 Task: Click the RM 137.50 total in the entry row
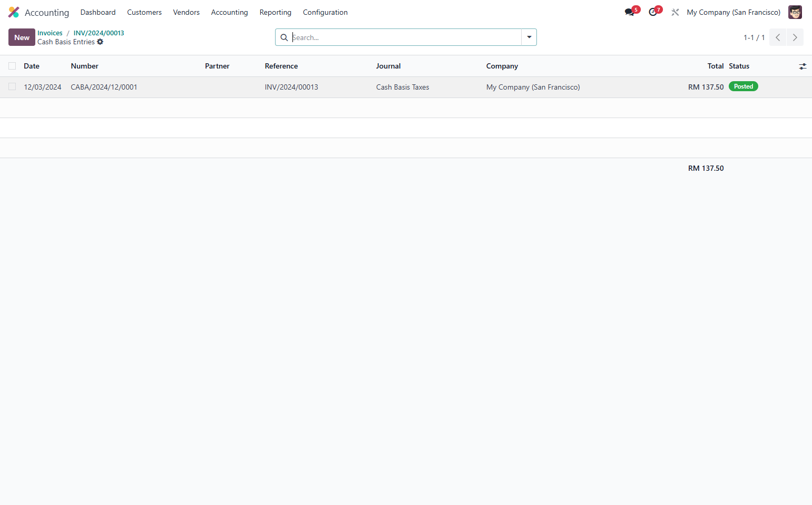click(x=706, y=87)
